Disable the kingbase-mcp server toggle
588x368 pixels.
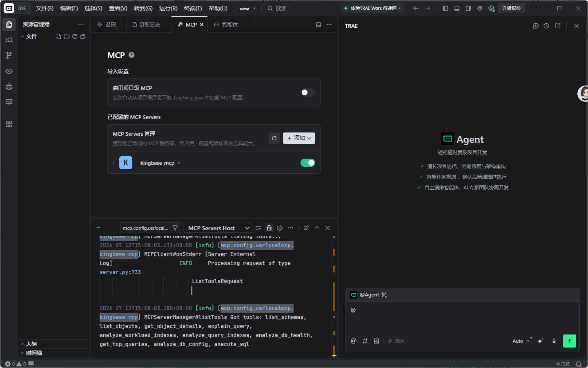pos(308,163)
